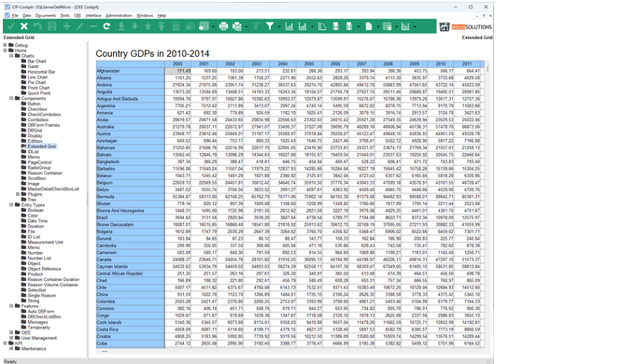635x364 pixels.
Task: Click the move-to-top arrow icon
Action: coord(162,26)
